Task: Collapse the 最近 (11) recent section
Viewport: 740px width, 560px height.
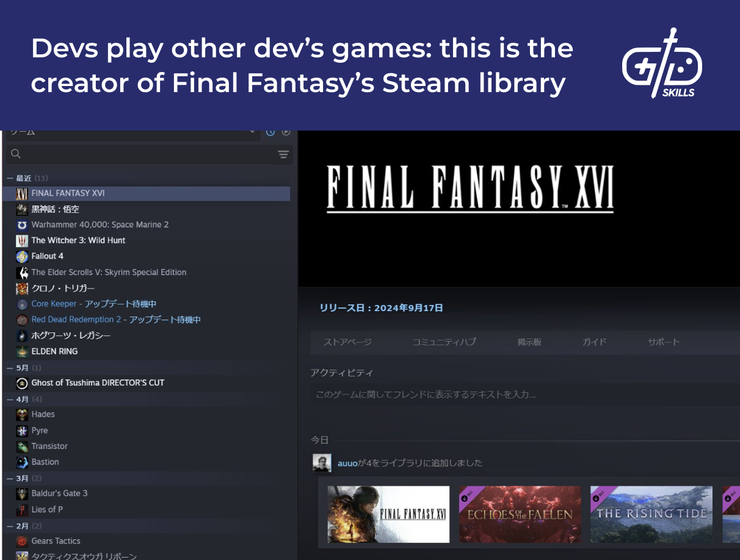Action: pyautogui.click(x=10, y=178)
